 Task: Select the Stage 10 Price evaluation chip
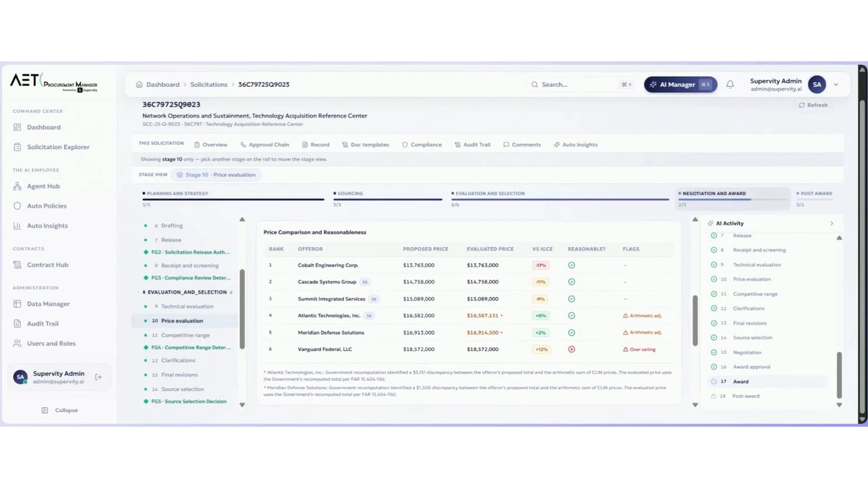click(216, 175)
